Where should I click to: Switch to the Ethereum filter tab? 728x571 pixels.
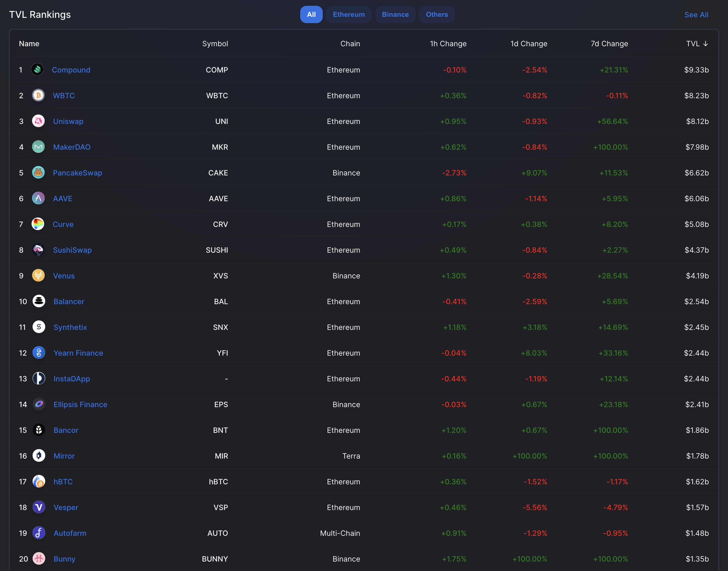point(348,14)
